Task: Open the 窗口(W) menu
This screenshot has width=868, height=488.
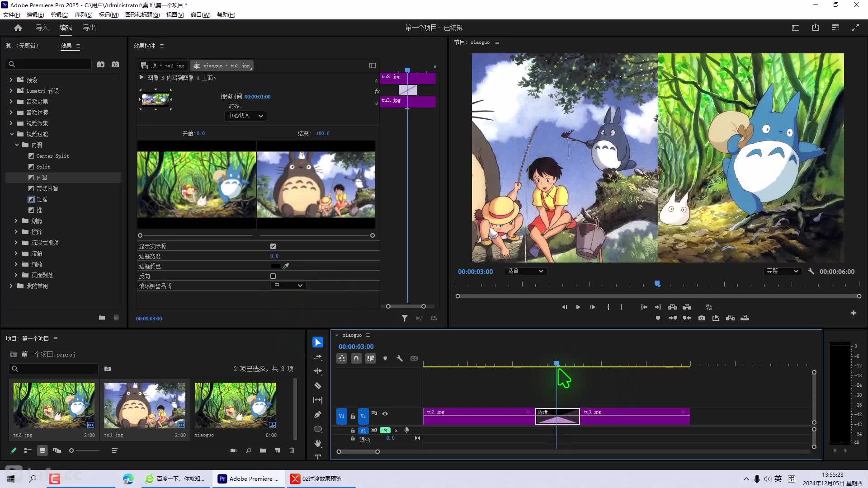Action: [200, 14]
